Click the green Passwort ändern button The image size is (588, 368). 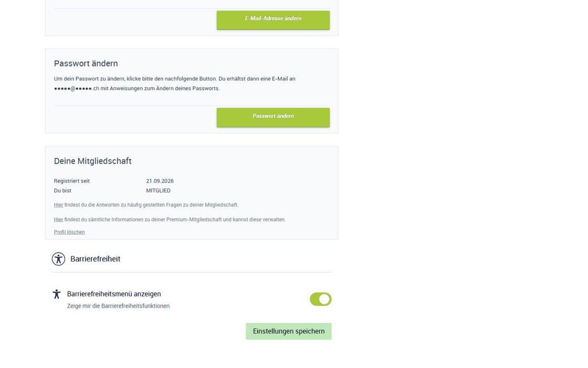273,118
